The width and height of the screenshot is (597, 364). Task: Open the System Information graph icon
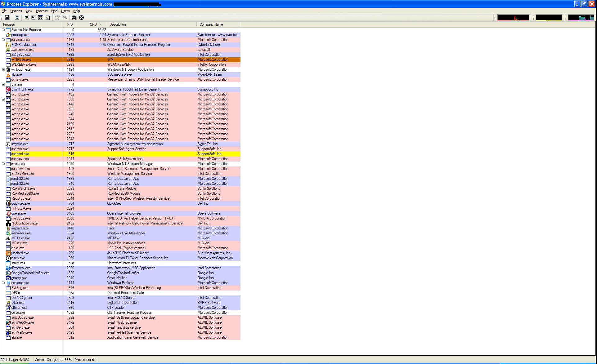click(27, 18)
